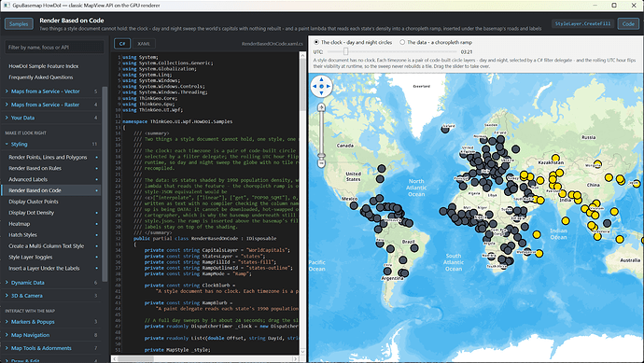
Task: Click the 'Render Based on Code' page heading
Action: (x=72, y=21)
